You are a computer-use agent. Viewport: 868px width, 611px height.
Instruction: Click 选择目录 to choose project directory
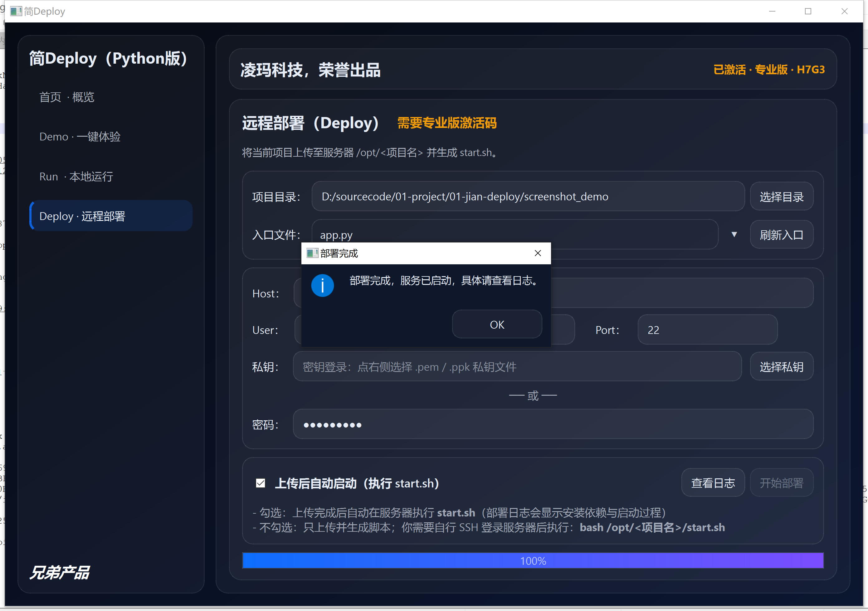(x=782, y=196)
